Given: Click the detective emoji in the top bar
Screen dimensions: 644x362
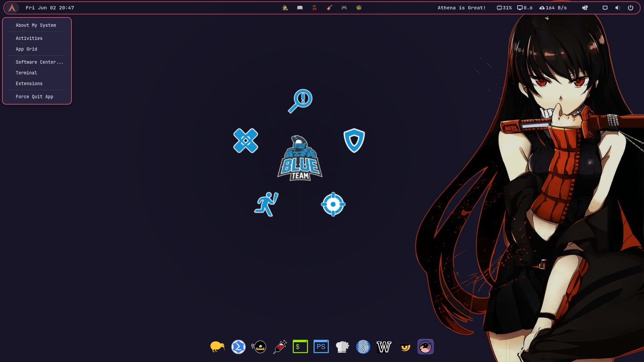Looking at the screenshot, I should [285, 7].
